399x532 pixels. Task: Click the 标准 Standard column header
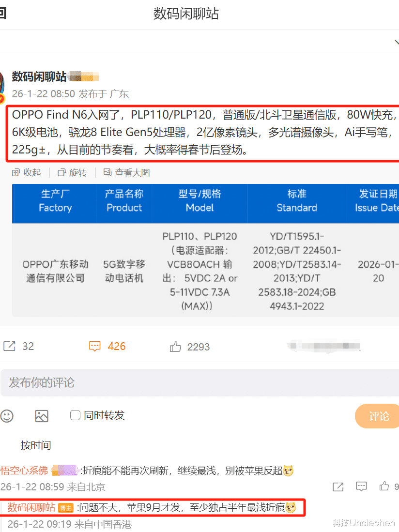(x=297, y=200)
